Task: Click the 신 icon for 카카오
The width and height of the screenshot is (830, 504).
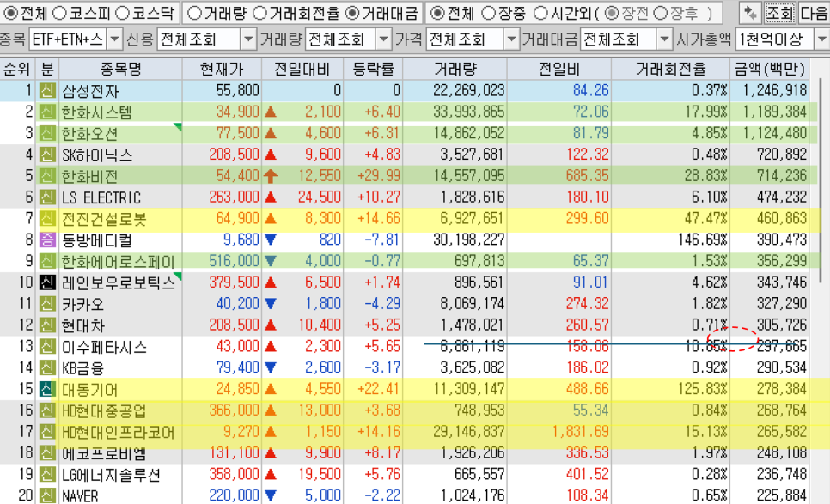Action: (x=47, y=304)
